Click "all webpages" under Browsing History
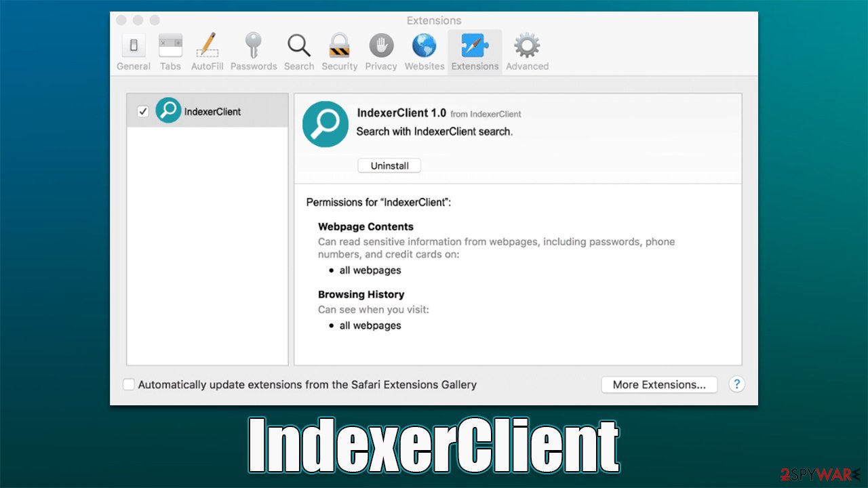The height and width of the screenshot is (488, 868). click(370, 325)
